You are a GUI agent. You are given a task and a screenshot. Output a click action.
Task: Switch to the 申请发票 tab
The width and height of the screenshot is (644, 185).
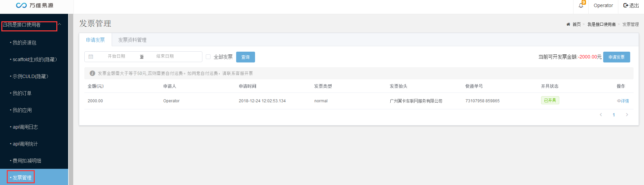click(95, 40)
